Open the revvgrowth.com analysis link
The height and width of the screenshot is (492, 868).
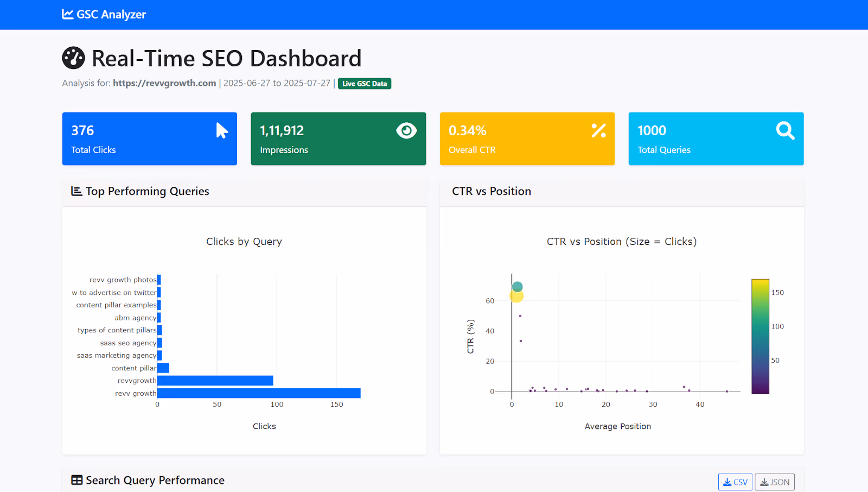(164, 83)
